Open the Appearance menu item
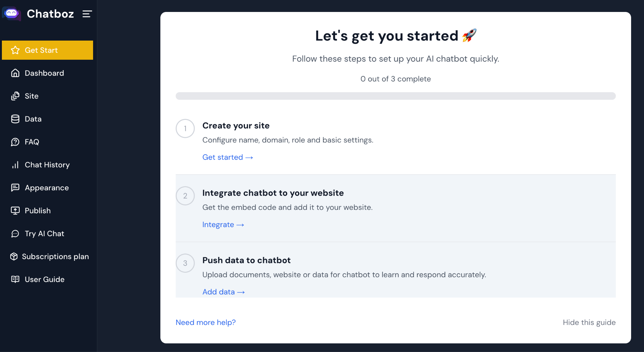 (47, 188)
